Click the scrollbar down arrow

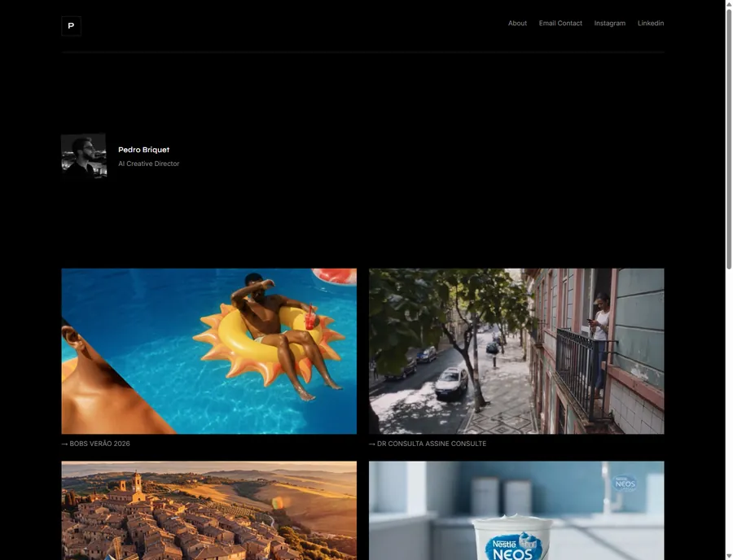tap(729, 556)
